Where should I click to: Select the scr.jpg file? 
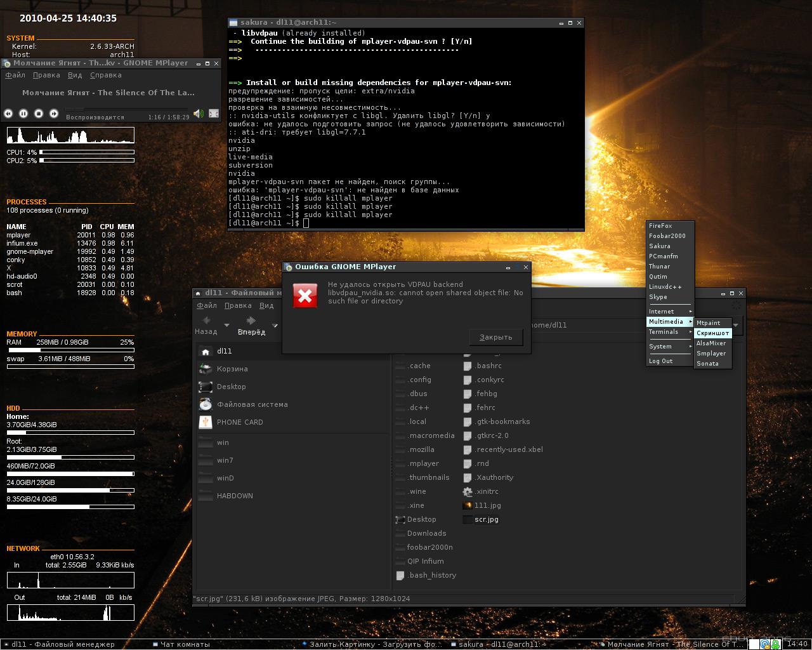(x=487, y=519)
